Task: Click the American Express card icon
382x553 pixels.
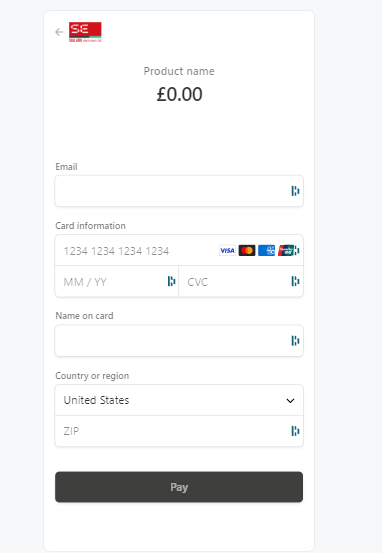Action: pos(266,250)
